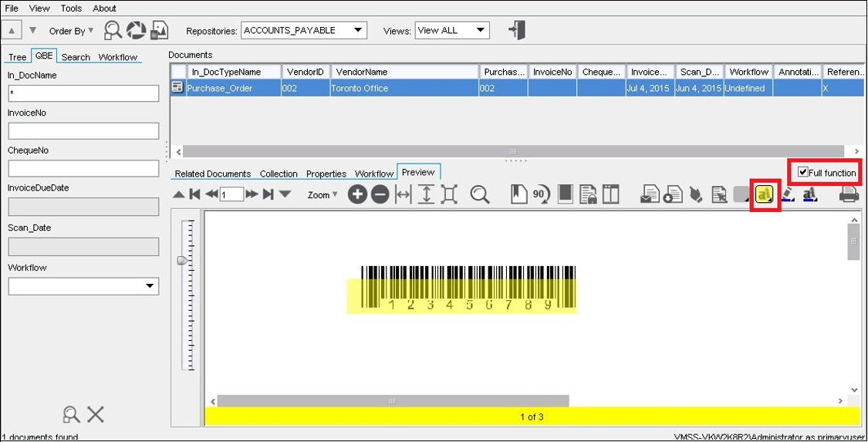Click the image documents icon in top toolbar
This screenshot has height=442, width=868.
click(159, 30)
